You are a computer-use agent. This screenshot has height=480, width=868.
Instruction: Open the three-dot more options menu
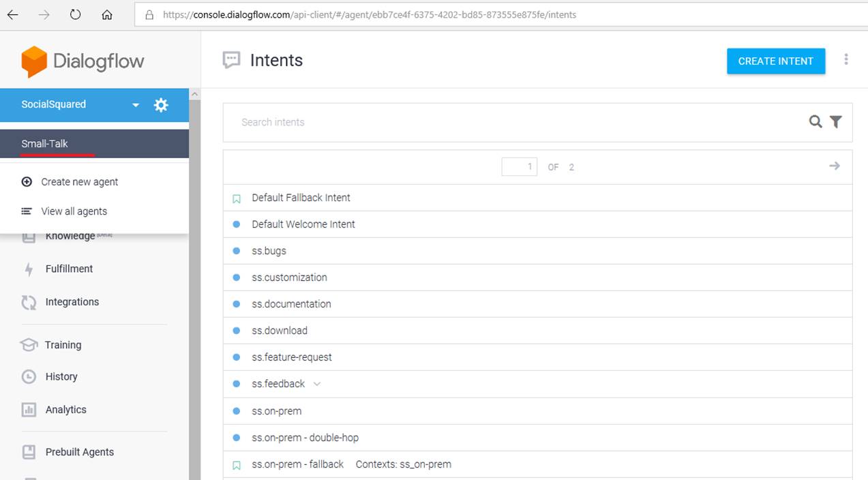point(845,60)
